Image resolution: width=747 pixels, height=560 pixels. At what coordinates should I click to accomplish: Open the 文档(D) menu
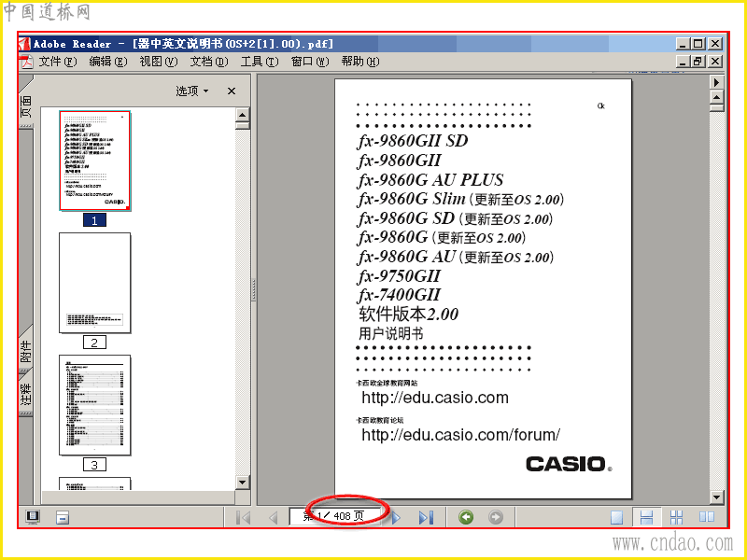(x=209, y=62)
